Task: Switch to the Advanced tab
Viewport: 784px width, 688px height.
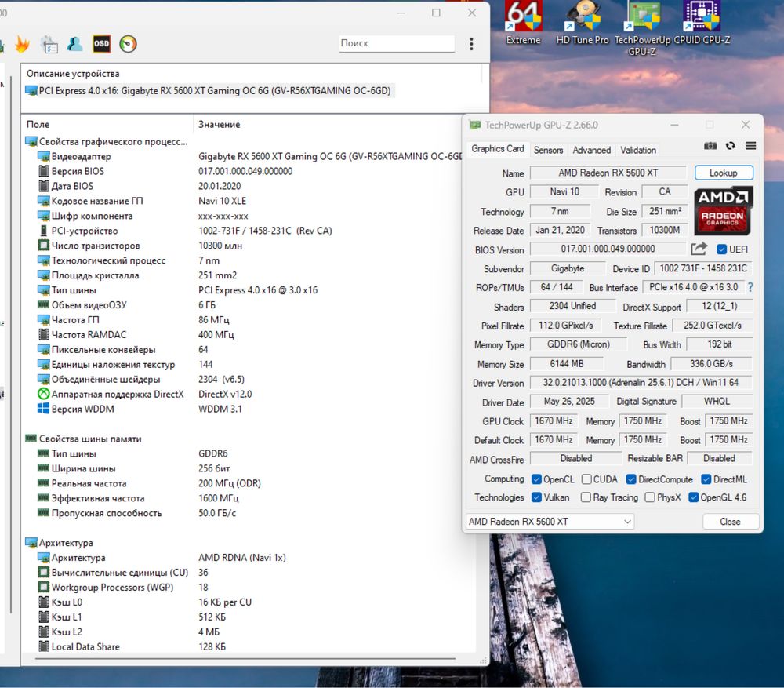Action: coord(591,150)
